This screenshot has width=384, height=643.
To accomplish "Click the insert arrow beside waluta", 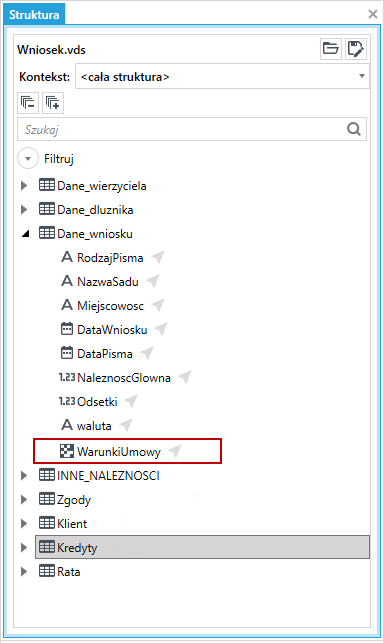I will (x=126, y=425).
